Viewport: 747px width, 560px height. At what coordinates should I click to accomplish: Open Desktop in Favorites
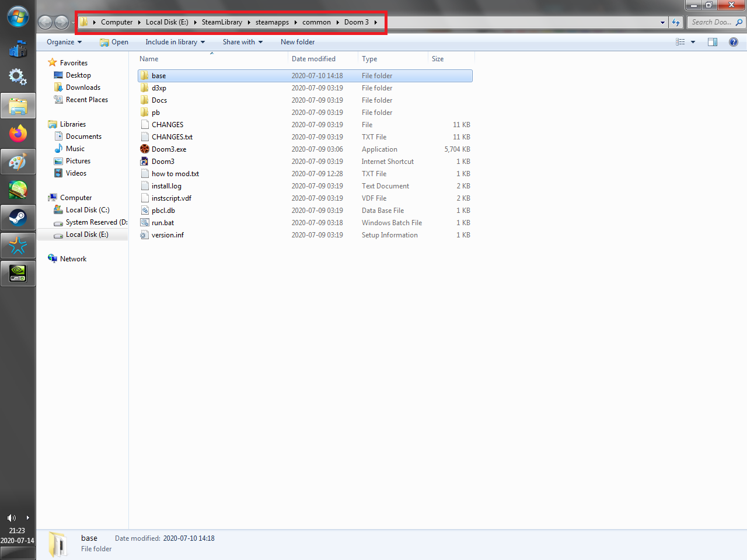pyautogui.click(x=78, y=75)
